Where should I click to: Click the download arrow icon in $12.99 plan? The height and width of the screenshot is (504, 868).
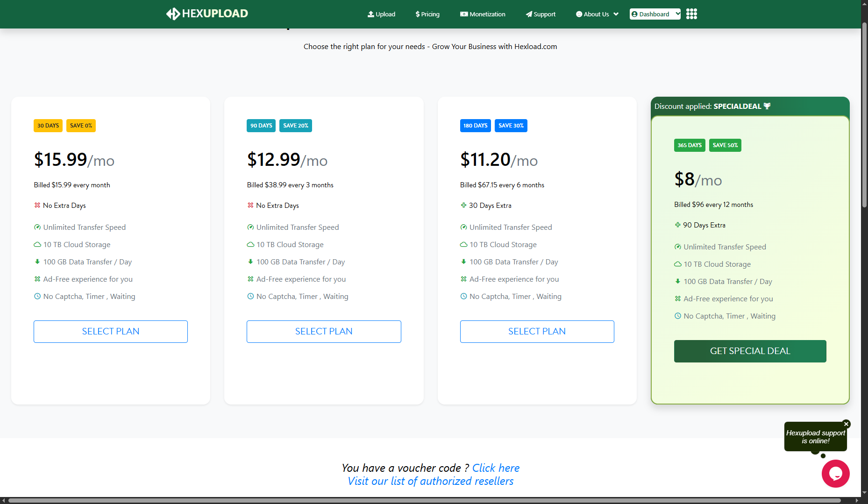pyautogui.click(x=250, y=262)
